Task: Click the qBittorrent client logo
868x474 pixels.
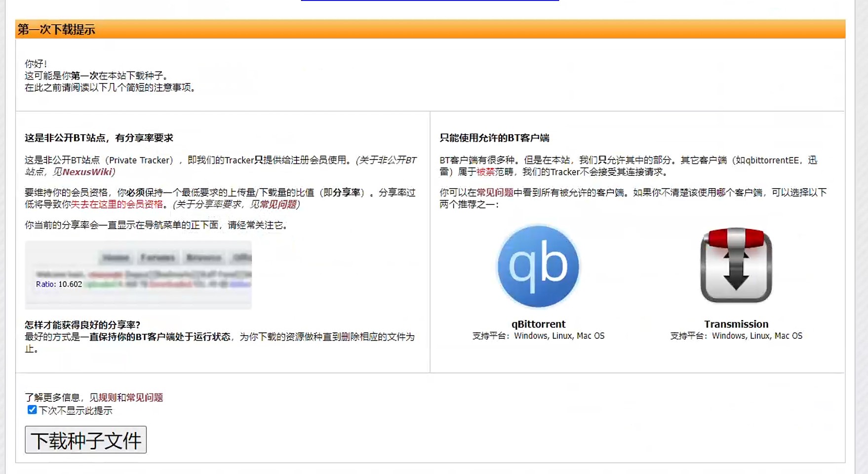Action: point(538,266)
